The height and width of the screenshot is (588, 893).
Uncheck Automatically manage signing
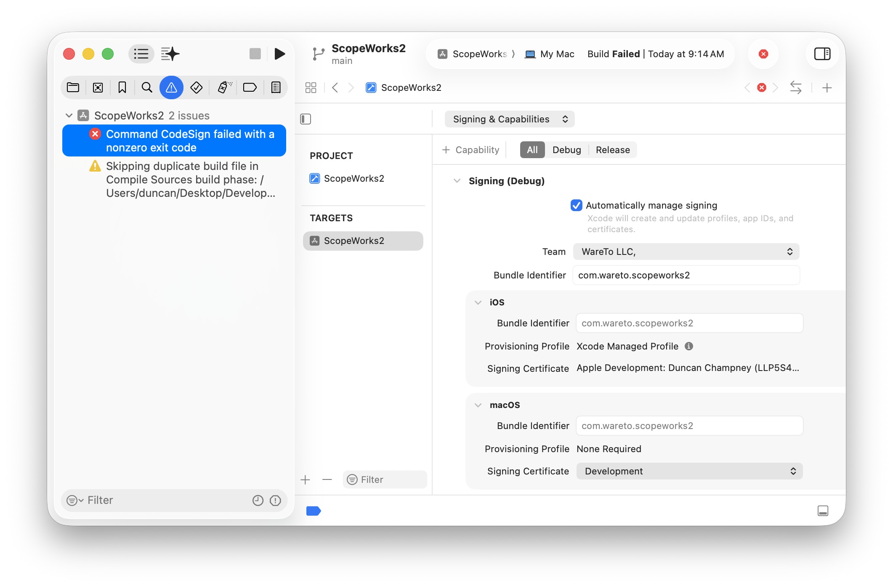576,205
